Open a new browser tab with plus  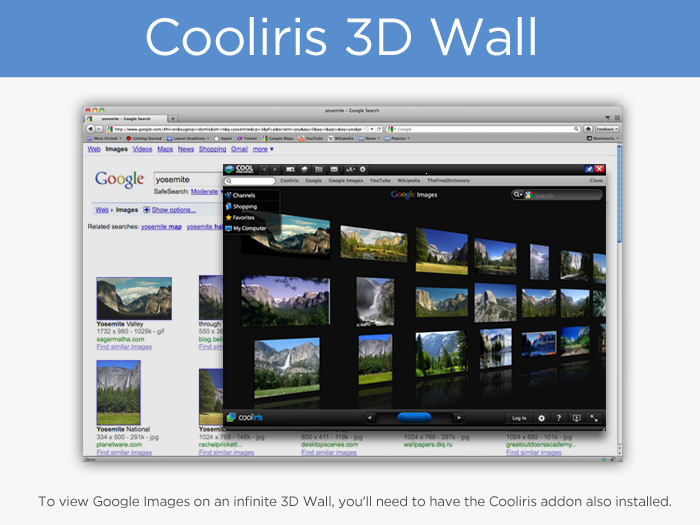173,118
